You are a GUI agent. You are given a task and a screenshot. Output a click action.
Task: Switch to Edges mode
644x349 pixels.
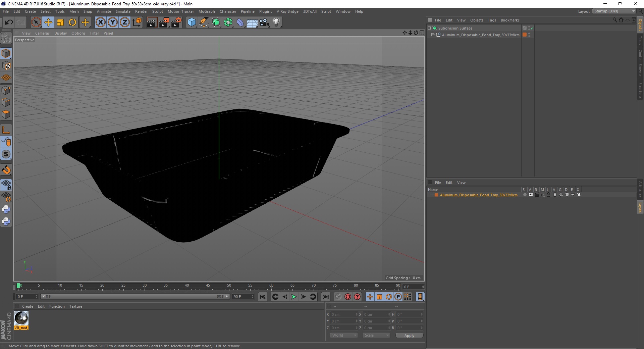(x=6, y=102)
